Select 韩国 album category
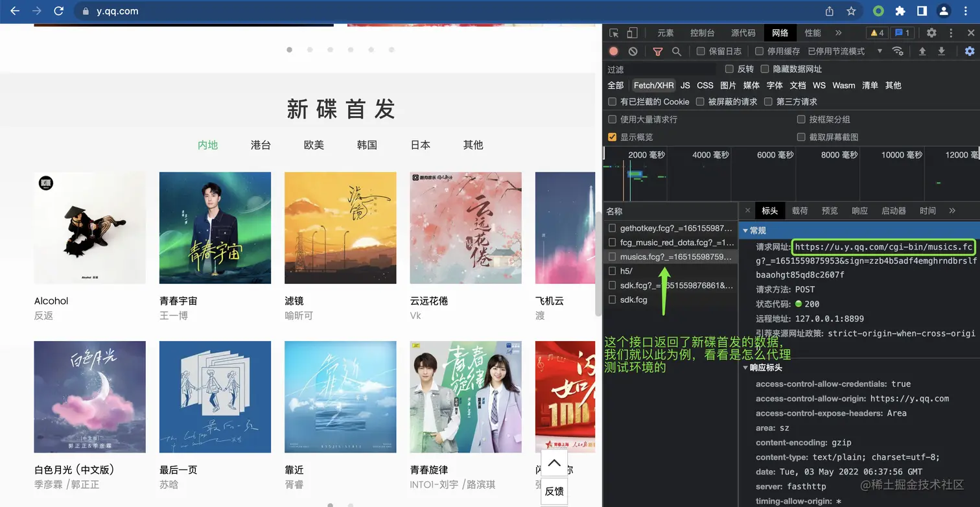The image size is (980, 507). point(367,145)
